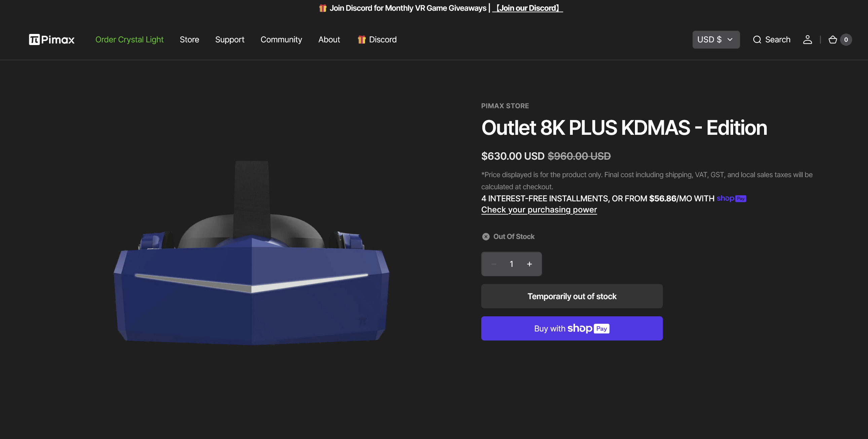The width and height of the screenshot is (868, 439).
Task: Open the shopping cart basket
Action: tap(832, 39)
